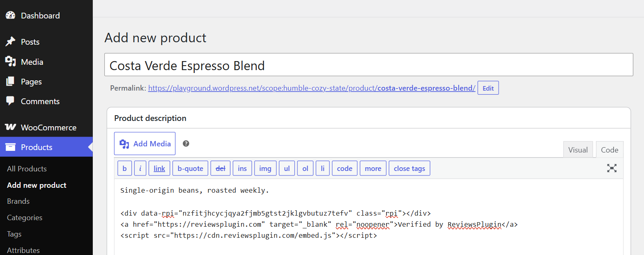Insert italic tag with i button

(140, 168)
